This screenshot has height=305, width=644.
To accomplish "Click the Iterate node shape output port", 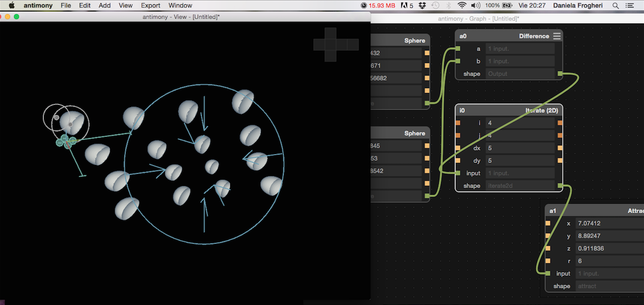I will point(560,186).
